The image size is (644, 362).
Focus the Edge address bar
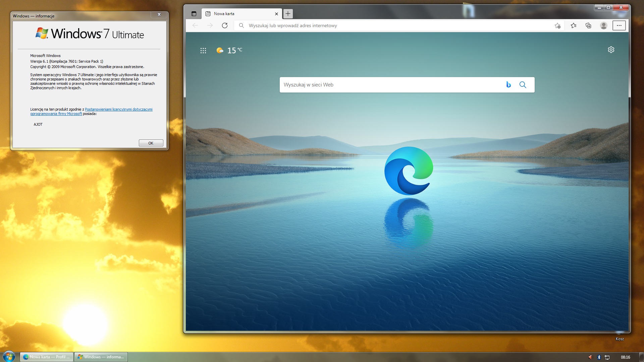point(399,25)
